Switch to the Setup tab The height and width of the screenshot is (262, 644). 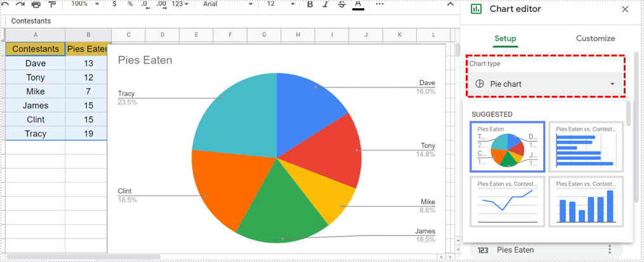[505, 39]
